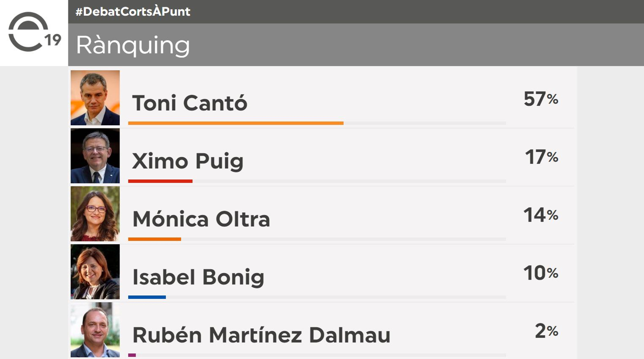The width and height of the screenshot is (644, 359).
Task: Click Ximo Puig's 17% result
Action: pos(541,157)
